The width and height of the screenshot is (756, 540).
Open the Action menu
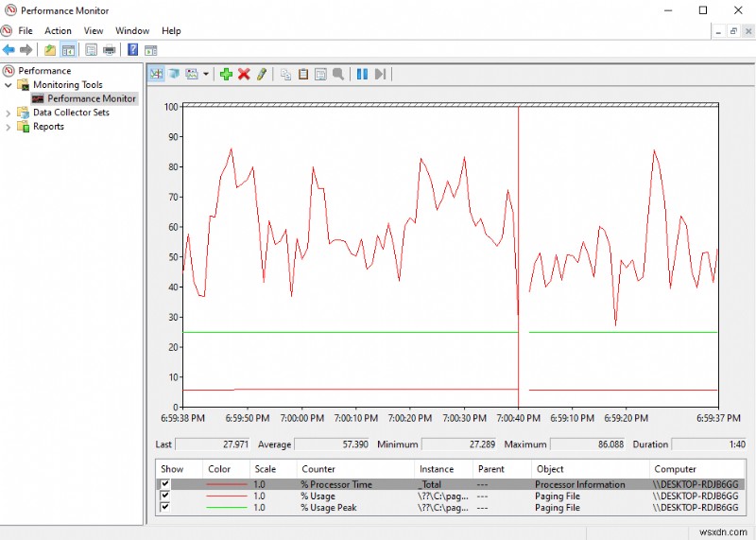coord(58,30)
